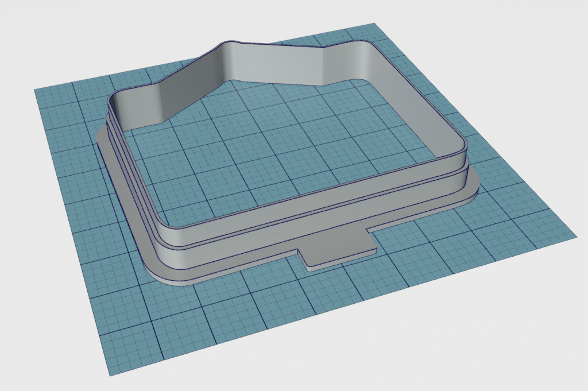Click the rightmost corner of the blue grid plane
Screen dimensions: 588x391
click(x=576, y=235)
